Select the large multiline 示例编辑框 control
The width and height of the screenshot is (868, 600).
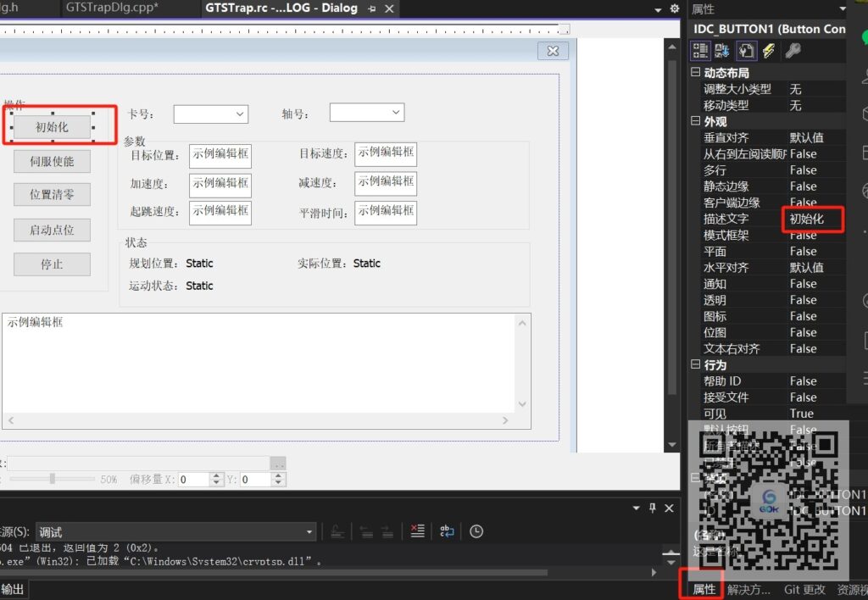click(266, 371)
